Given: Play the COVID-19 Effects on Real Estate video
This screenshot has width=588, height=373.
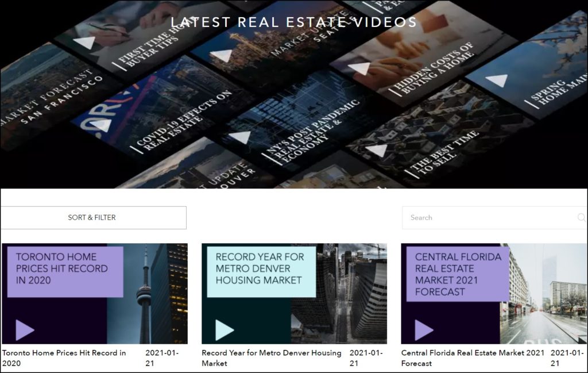Looking at the screenshot, I should tap(101, 125).
